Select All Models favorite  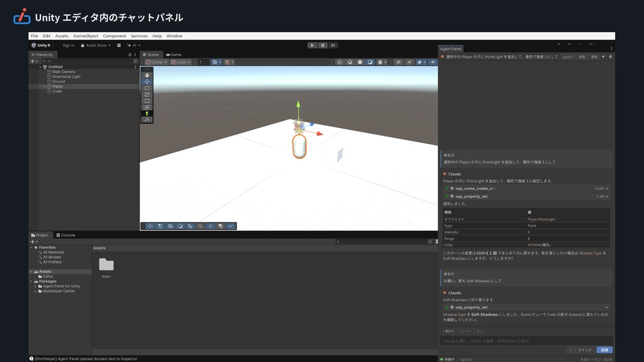[52, 257]
